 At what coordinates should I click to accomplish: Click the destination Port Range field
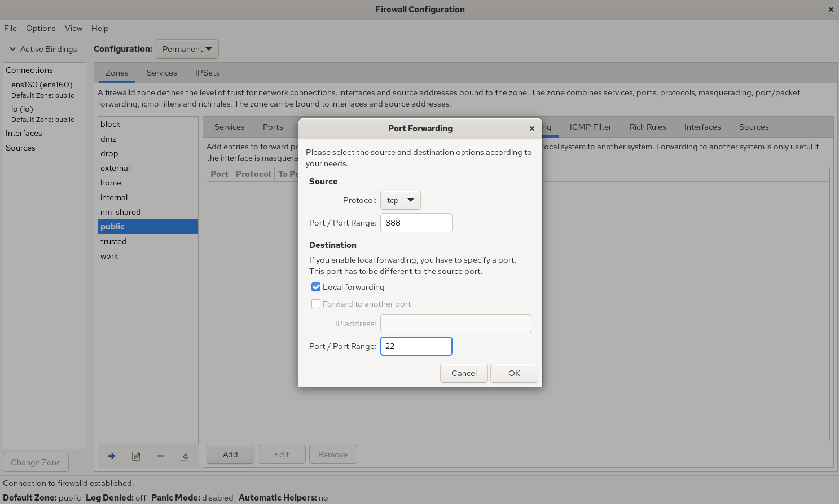(416, 346)
